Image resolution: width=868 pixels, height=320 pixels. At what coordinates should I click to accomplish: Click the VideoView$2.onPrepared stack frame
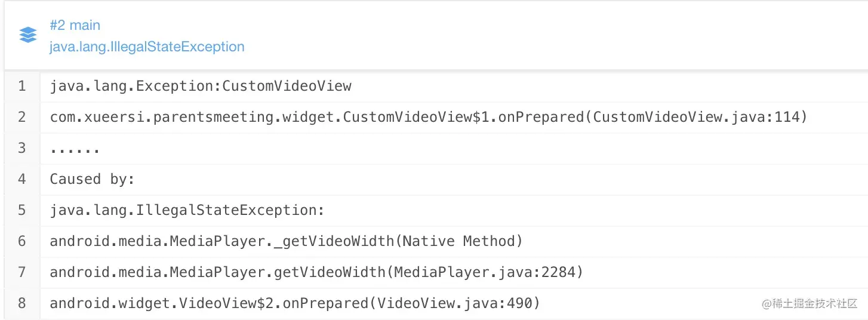(294, 303)
